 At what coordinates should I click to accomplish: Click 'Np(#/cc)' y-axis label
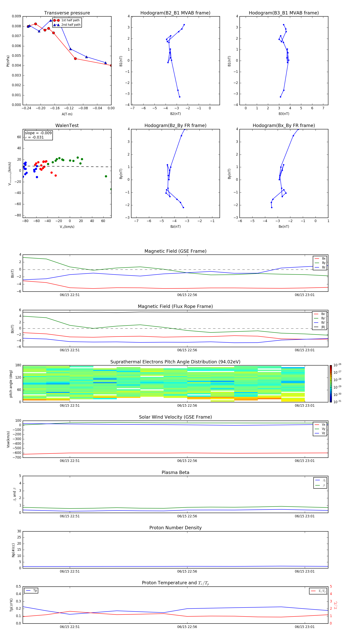point(13,550)
